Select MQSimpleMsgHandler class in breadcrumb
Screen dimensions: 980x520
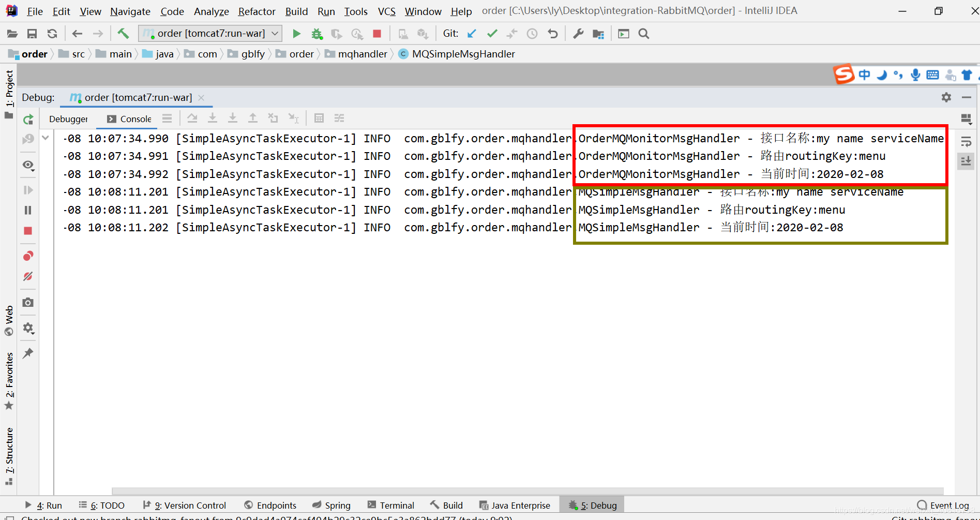tap(457, 54)
